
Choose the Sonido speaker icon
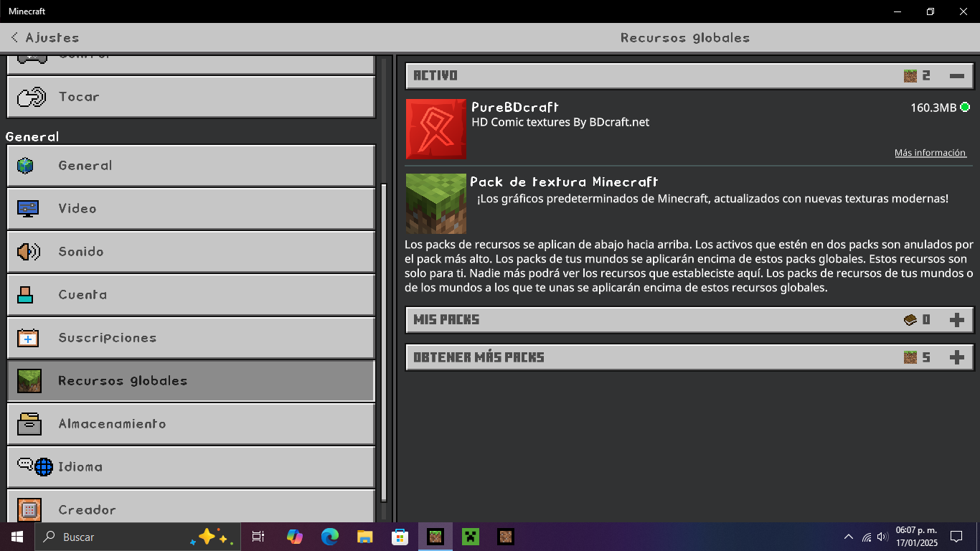[29, 252]
